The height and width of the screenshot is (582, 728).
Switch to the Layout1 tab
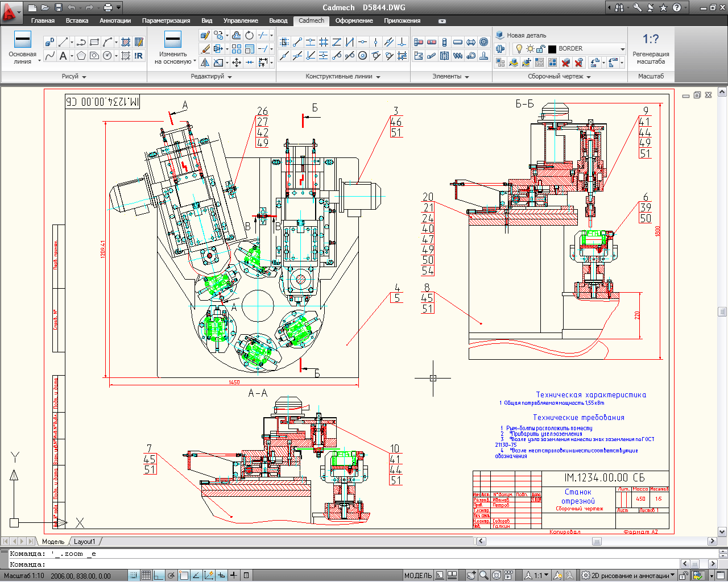(85, 542)
